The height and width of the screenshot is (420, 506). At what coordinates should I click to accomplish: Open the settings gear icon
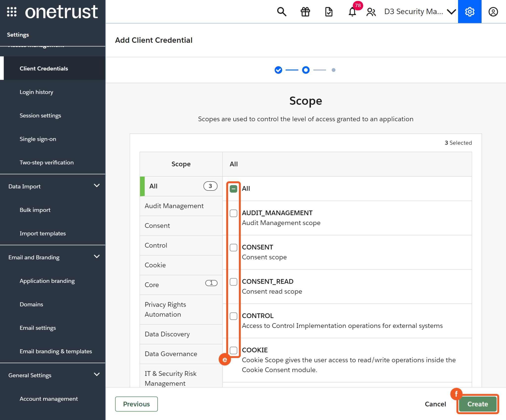click(x=469, y=12)
